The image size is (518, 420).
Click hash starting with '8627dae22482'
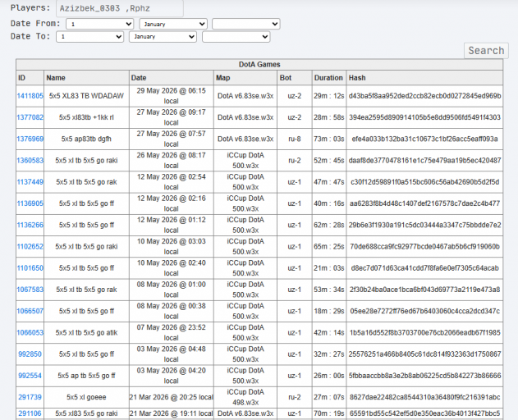424,397
